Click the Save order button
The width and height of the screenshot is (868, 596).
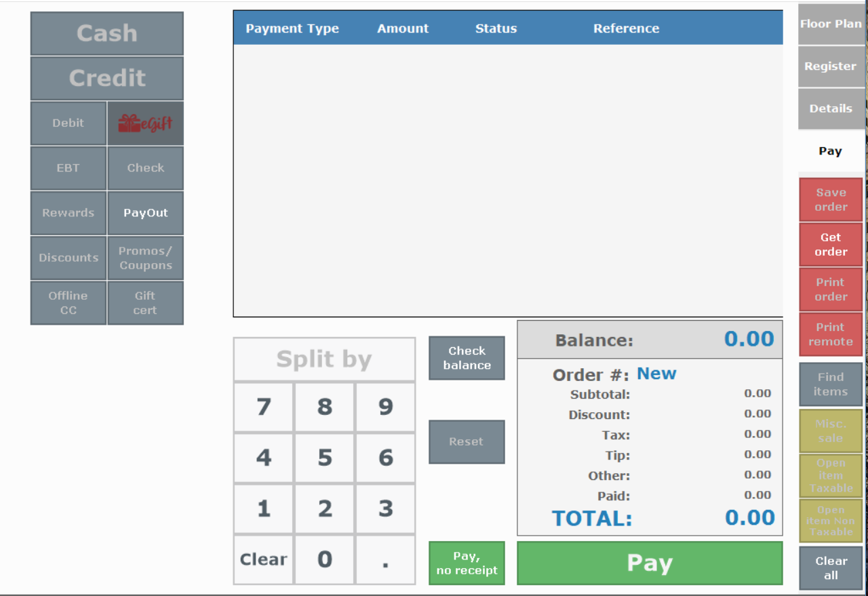coord(831,199)
